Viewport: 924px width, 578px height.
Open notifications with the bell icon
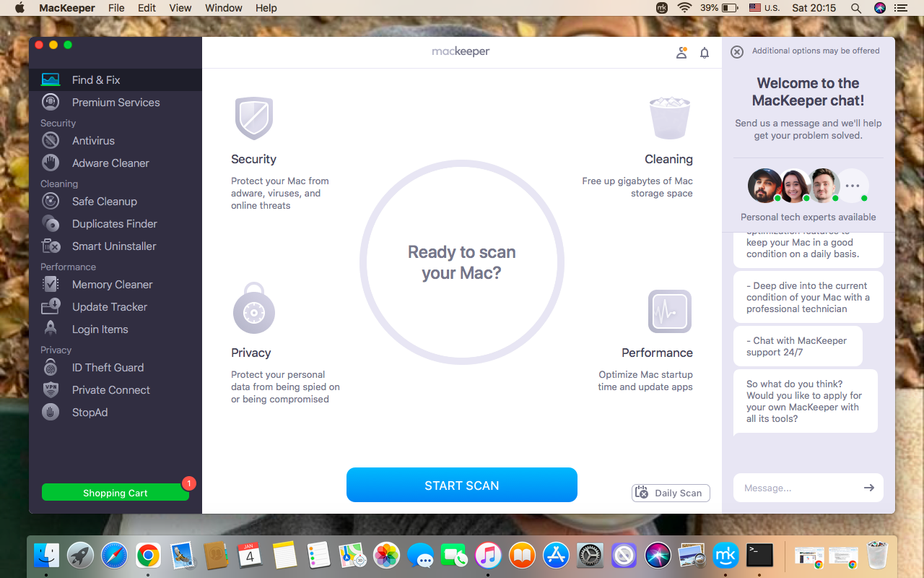[705, 52]
